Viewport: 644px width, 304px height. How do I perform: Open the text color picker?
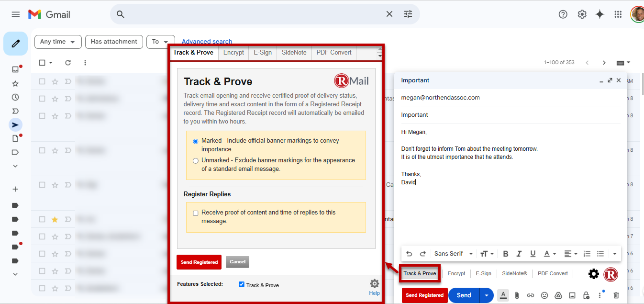point(550,254)
